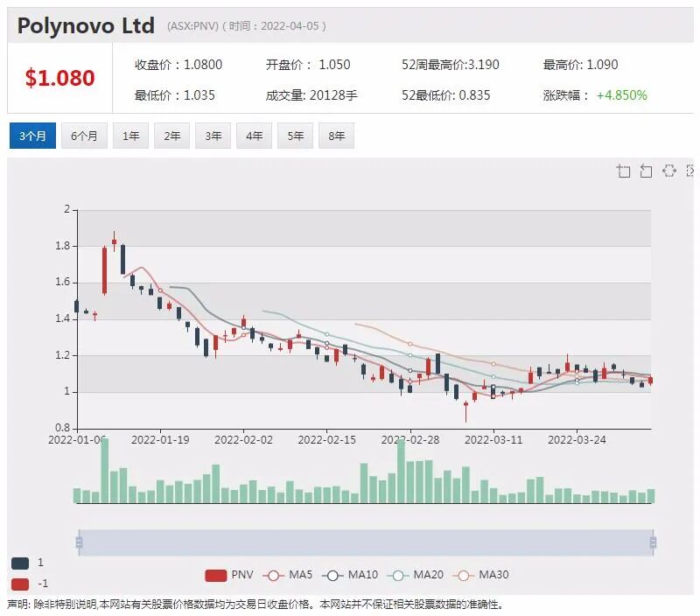
Task: View the 8年 price history tab
Action: (336, 136)
